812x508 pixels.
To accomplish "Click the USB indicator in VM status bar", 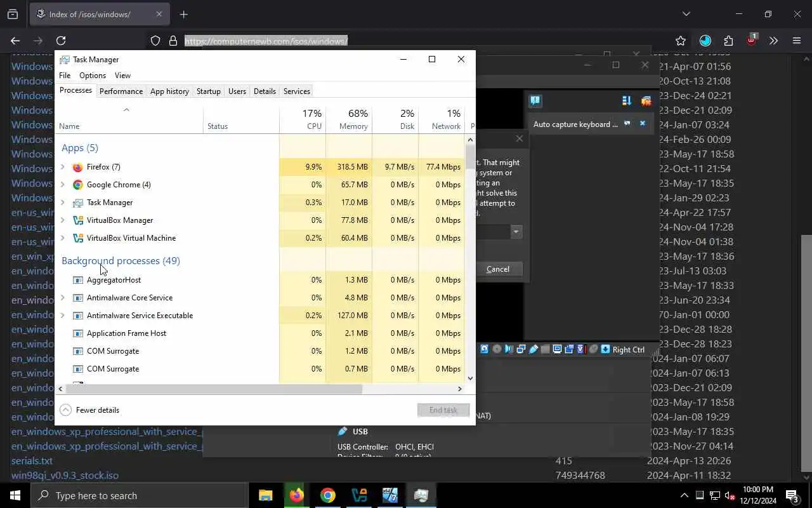I will pos(534,349).
